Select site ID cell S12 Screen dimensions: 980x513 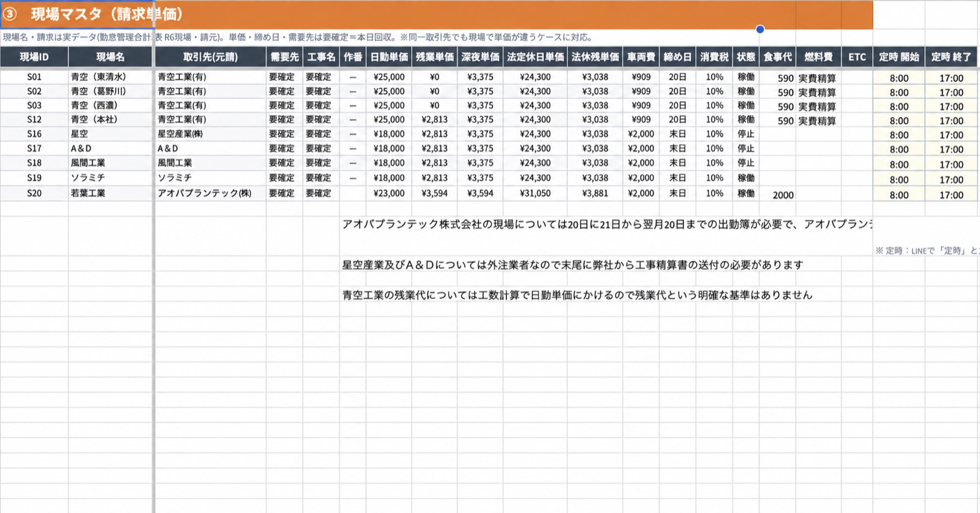click(34, 120)
